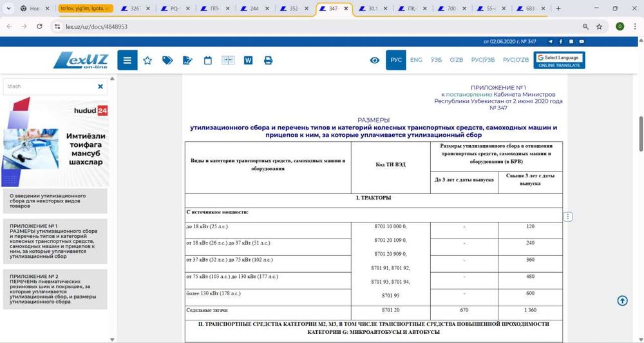The width and height of the screenshot is (644, 343).
Task: Open the Instagram icon in blue header
Action: coord(571,41)
